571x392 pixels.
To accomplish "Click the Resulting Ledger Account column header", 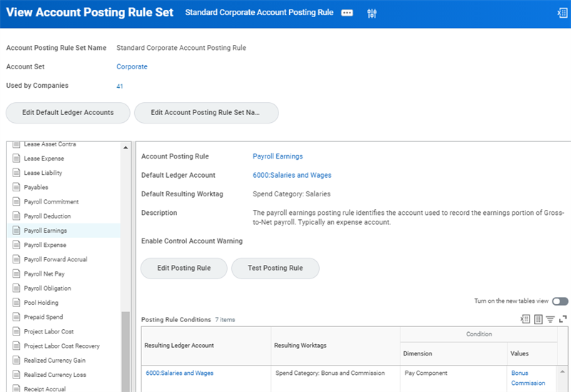I will [x=206, y=346].
